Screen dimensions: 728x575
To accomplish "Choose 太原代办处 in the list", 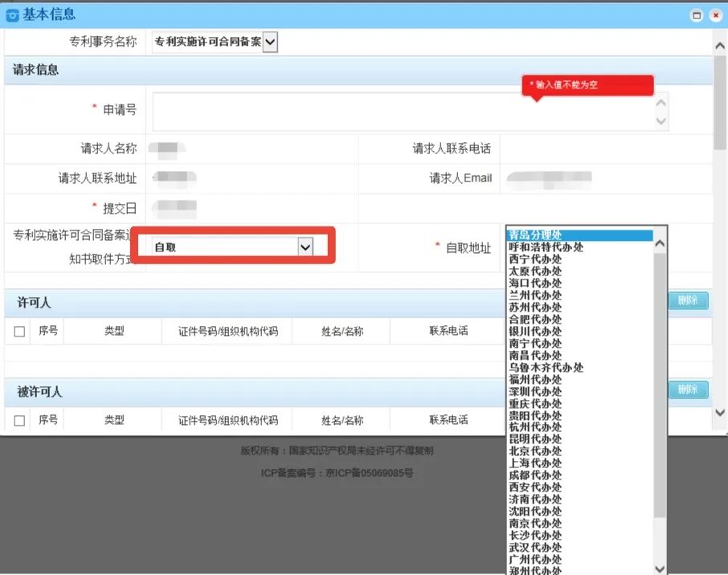I will 580,271.
